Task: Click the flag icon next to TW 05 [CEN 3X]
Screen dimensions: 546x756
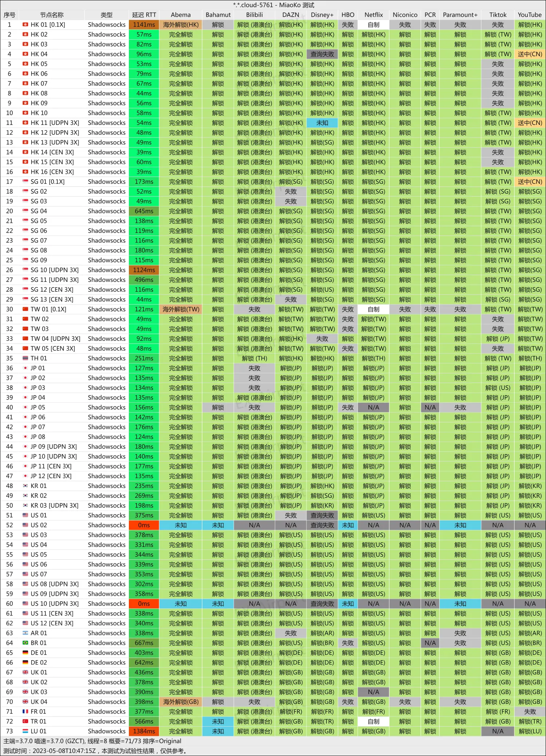Action: tap(25, 349)
